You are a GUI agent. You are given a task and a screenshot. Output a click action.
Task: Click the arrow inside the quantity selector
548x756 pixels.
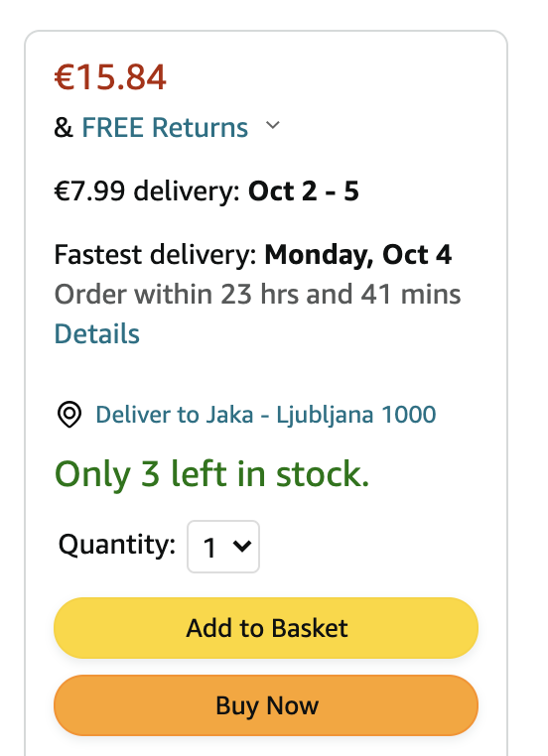point(242,547)
